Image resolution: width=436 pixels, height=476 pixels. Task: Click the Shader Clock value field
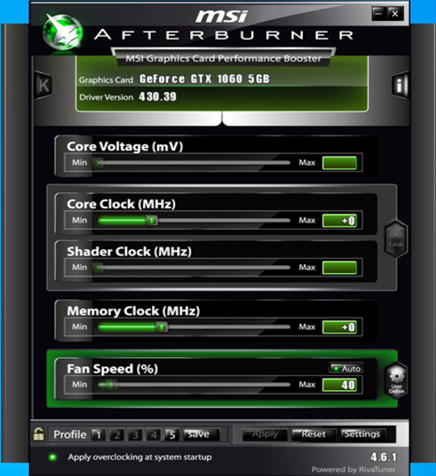pos(339,268)
